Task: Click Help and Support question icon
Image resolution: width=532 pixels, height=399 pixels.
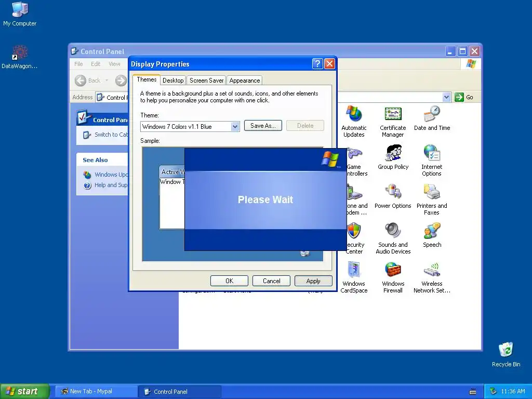Action: (x=87, y=185)
